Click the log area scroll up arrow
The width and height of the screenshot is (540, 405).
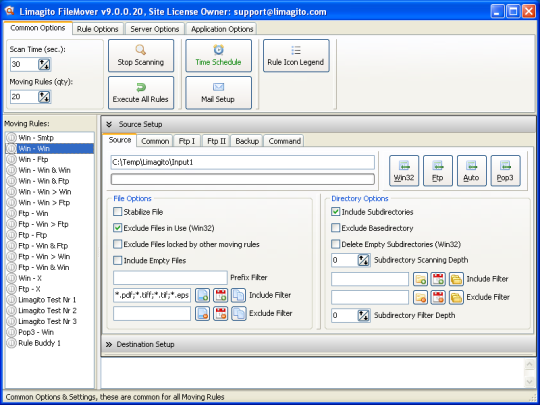[529, 365]
